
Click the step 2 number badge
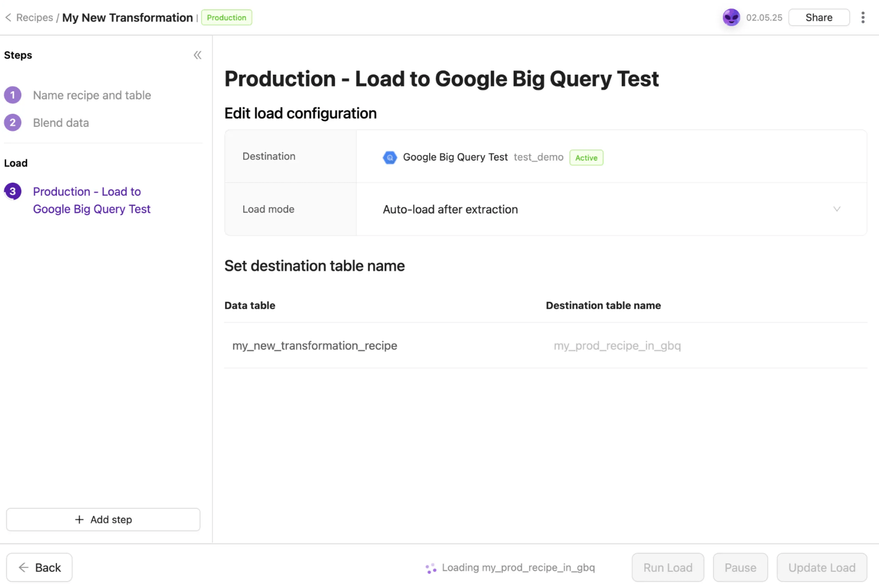[13, 123]
